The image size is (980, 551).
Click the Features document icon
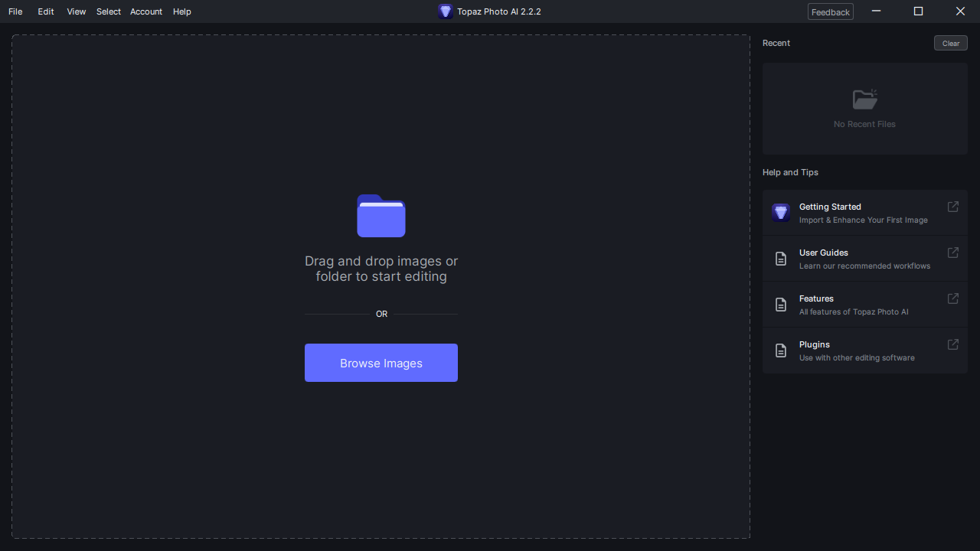(x=781, y=305)
